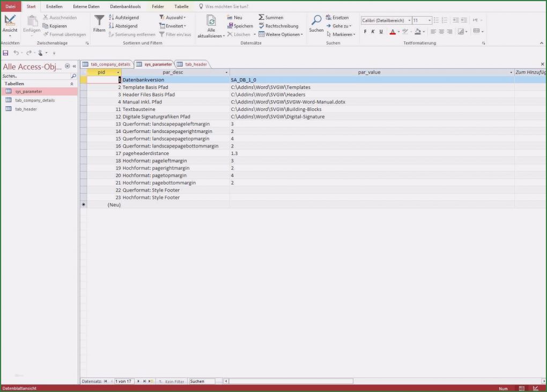This screenshot has height=392, width=547.
Task: Open the font color dropdown arrow
Action: pos(398,32)
